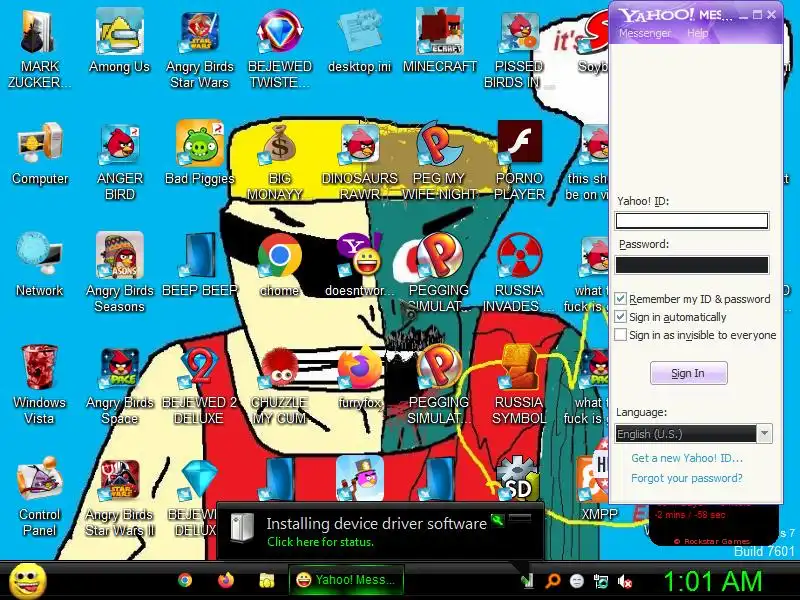Click the smiley face Start button

28,581
